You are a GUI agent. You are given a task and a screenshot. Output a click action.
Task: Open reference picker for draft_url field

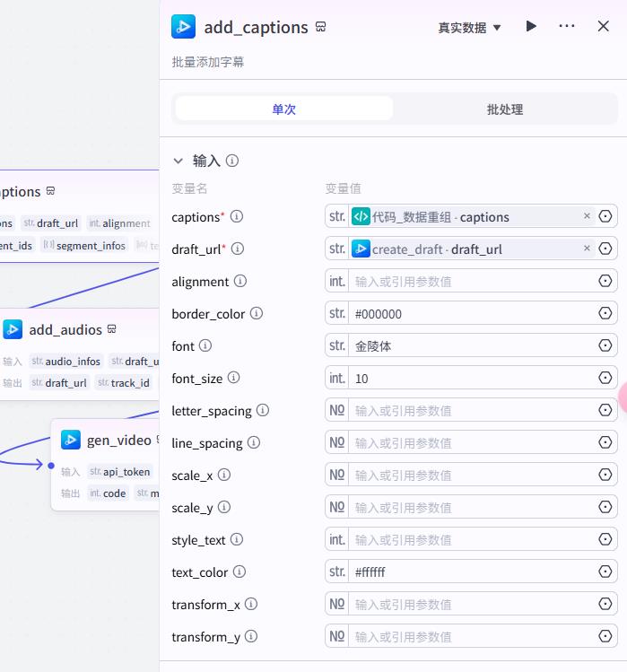click(605, 249)
